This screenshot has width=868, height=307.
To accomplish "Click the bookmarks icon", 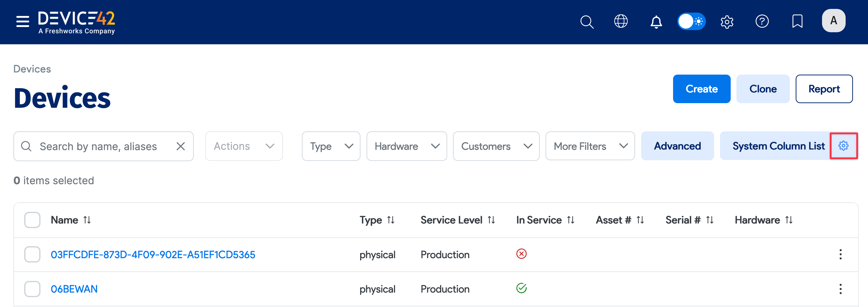I will click(x=797, y=21).
